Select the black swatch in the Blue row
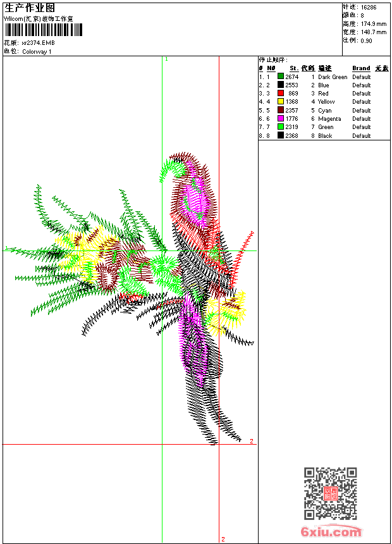Screen dimensions: 392x544 (x=281, y=85)
